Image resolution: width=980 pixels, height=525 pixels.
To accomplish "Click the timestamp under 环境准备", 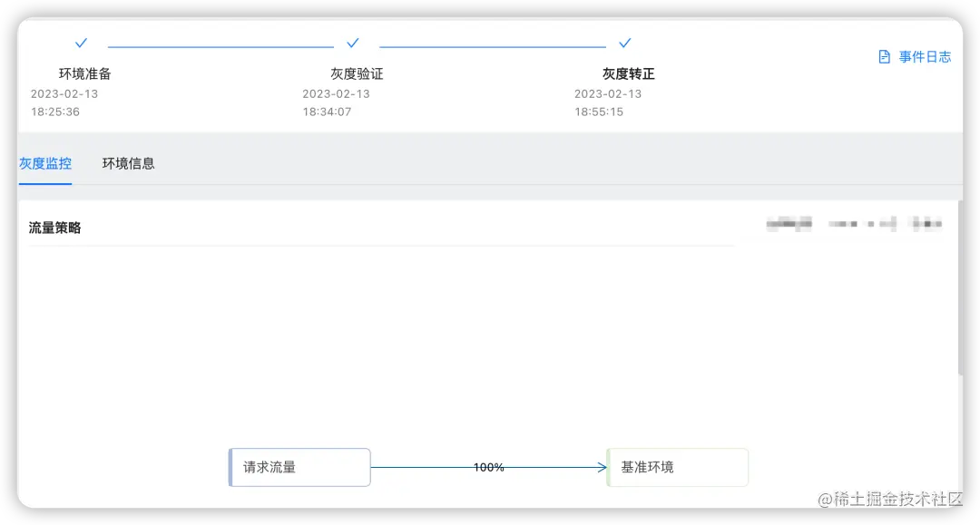I will (x=64, y=102).
